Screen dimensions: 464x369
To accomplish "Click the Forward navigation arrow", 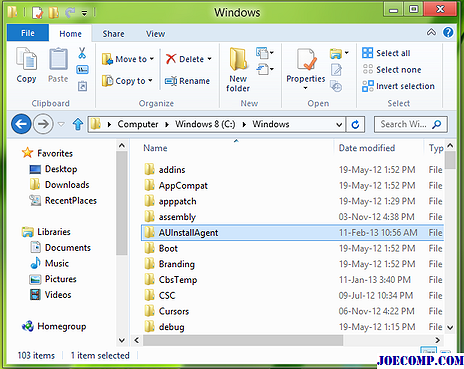I will [43, 124].
